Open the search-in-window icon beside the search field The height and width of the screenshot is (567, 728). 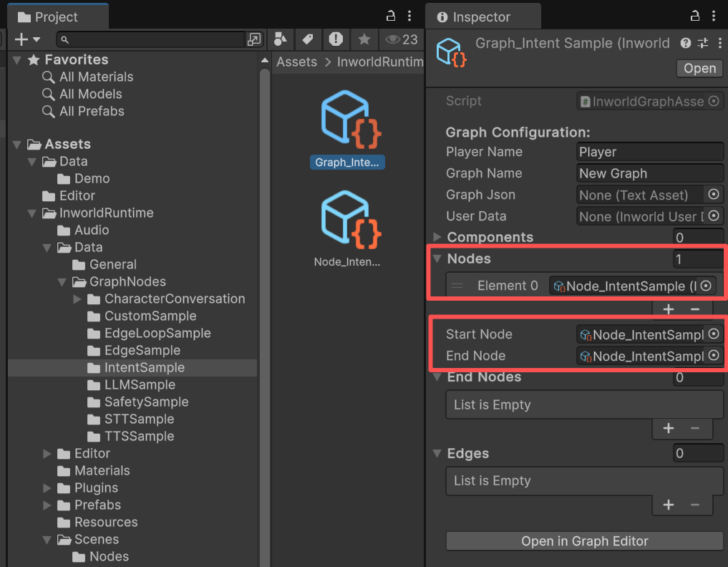click(254, 39)
